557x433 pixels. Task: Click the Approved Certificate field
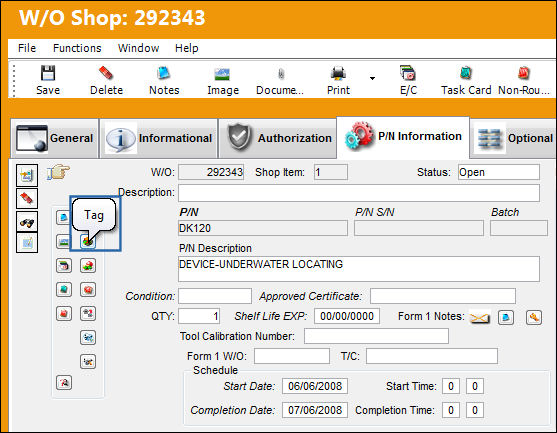coord(443,296)
